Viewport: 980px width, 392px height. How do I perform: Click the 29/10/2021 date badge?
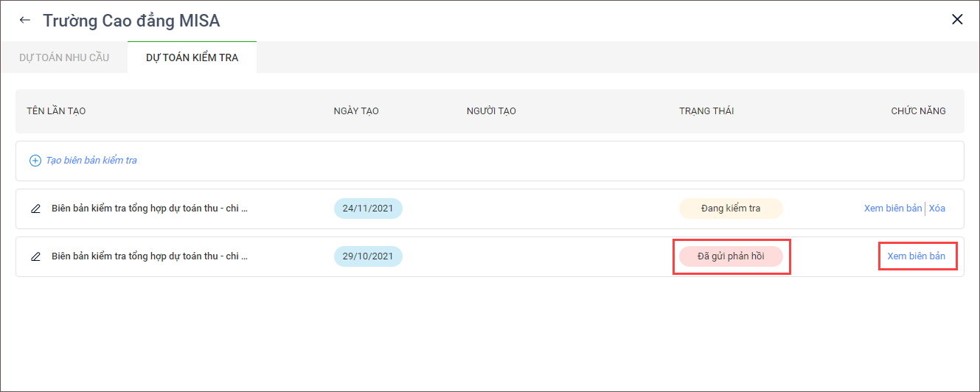pyautogui.click(x=368, y=256)
